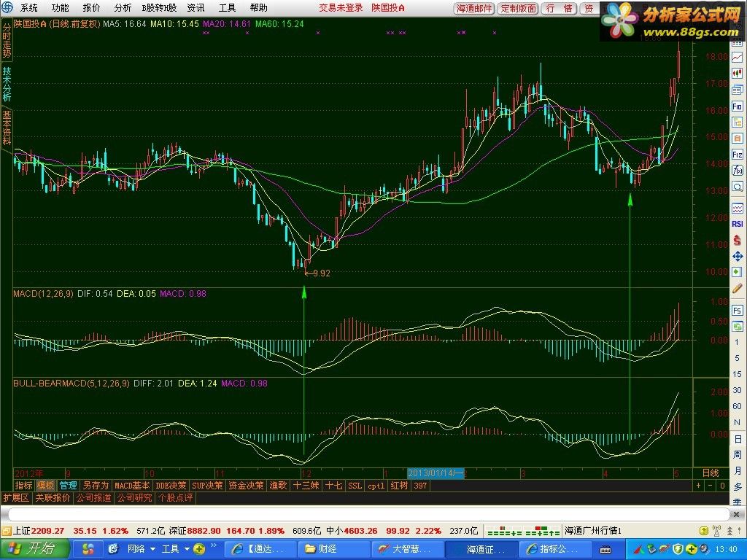747x560 pixels.
Task: Click the 海通邮件 button
Action: 474,9
